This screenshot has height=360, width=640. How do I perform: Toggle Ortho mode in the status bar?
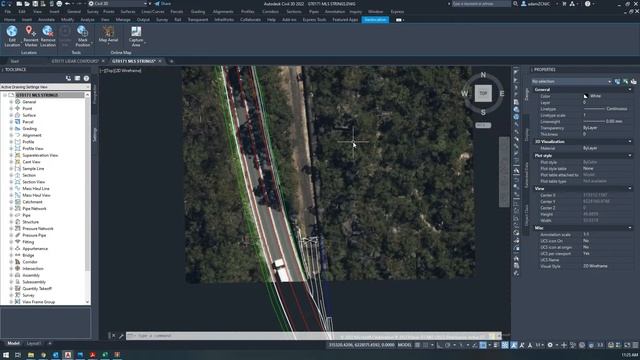pos(439,345)
